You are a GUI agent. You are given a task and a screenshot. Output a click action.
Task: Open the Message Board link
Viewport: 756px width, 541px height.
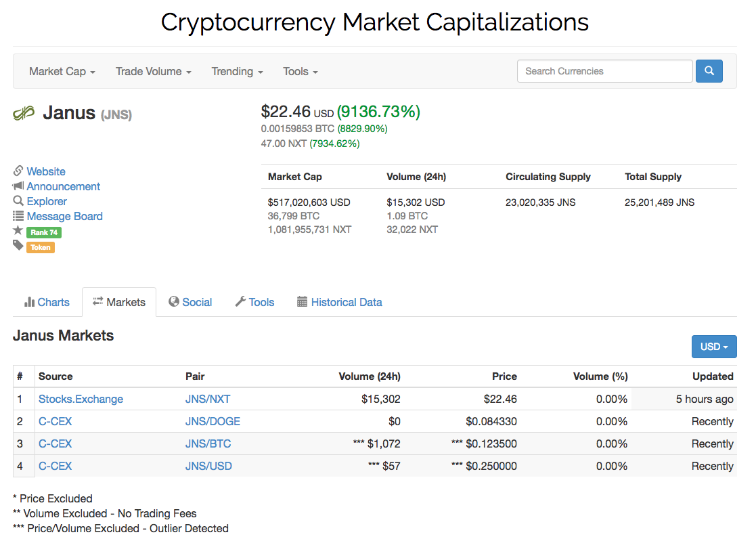(64, 216)
